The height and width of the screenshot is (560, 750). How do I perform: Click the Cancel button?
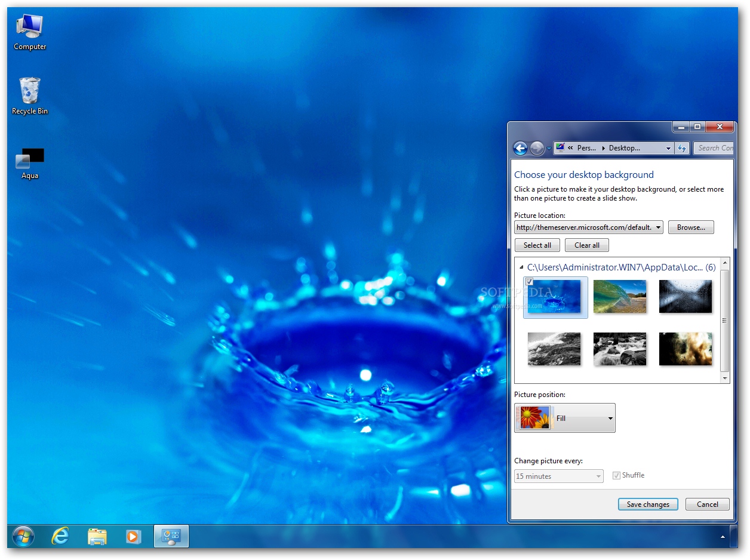point(708,504)
